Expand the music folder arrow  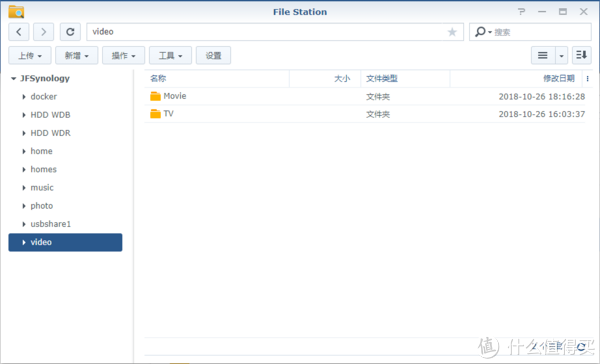tap(24, 188)
